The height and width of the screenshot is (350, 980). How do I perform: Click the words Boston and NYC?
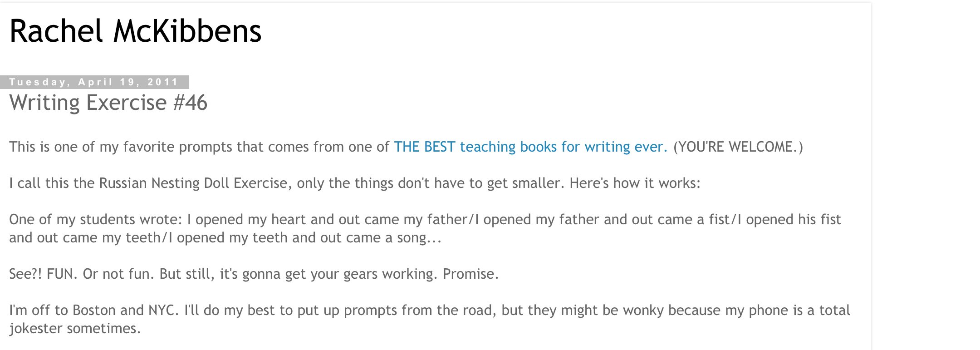point(123,310)
